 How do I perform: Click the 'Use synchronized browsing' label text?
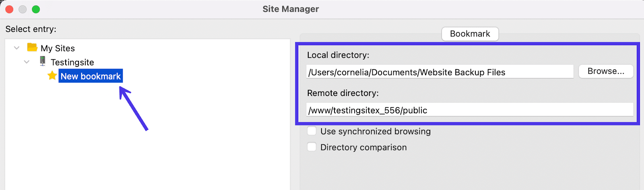tap(375, 132)
